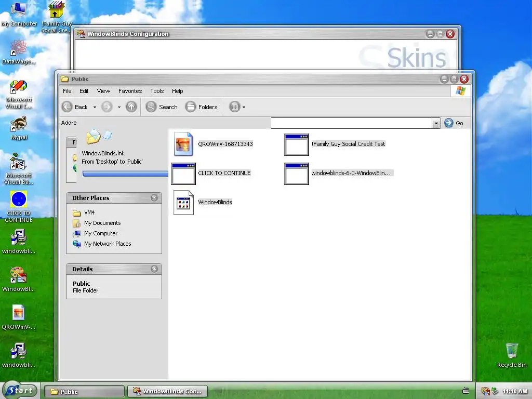The height and width of the screenshot is (399, 532).
Task: Go up one folder level
Action: pos(131,107)
